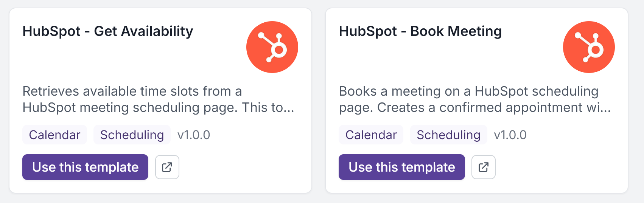Select the Calendar tag on Get Availability card
The height and width of the screenshot is (203, 644).
click(54, 135)
